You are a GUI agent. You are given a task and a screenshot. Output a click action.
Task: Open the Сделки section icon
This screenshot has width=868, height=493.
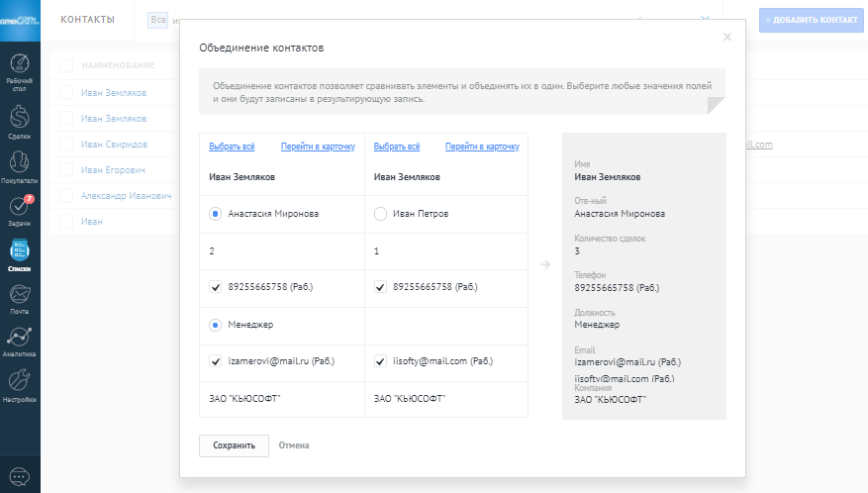[x=20, y=120]
